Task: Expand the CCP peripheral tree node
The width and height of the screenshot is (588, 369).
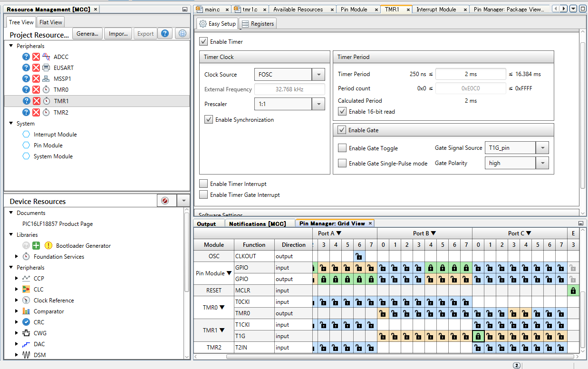Action: coord(17,279)
